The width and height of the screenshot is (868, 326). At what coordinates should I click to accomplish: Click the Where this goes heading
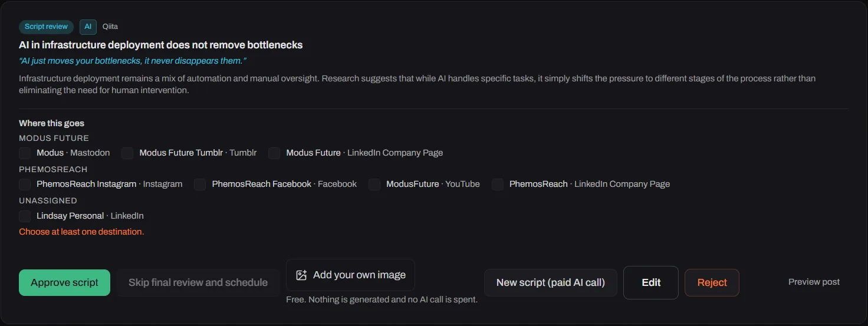[x=51, y=123]
